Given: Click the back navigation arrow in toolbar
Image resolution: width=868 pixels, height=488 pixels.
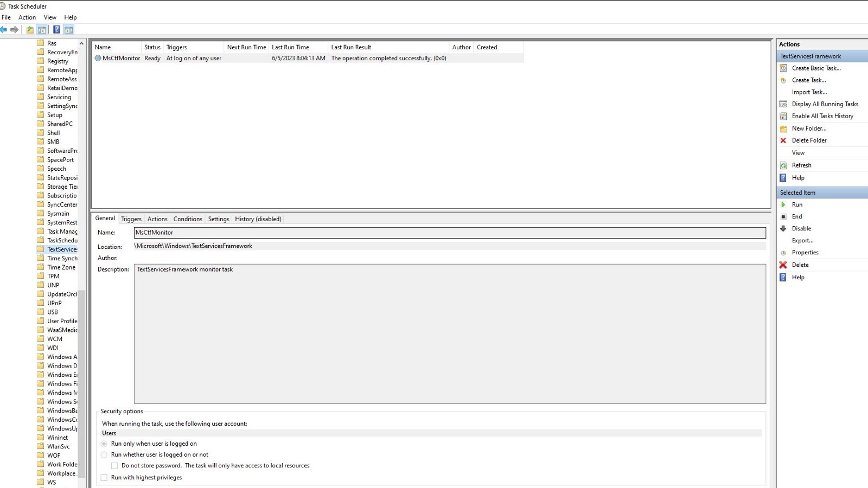Looking at the screenshot, I should point(6,29).
